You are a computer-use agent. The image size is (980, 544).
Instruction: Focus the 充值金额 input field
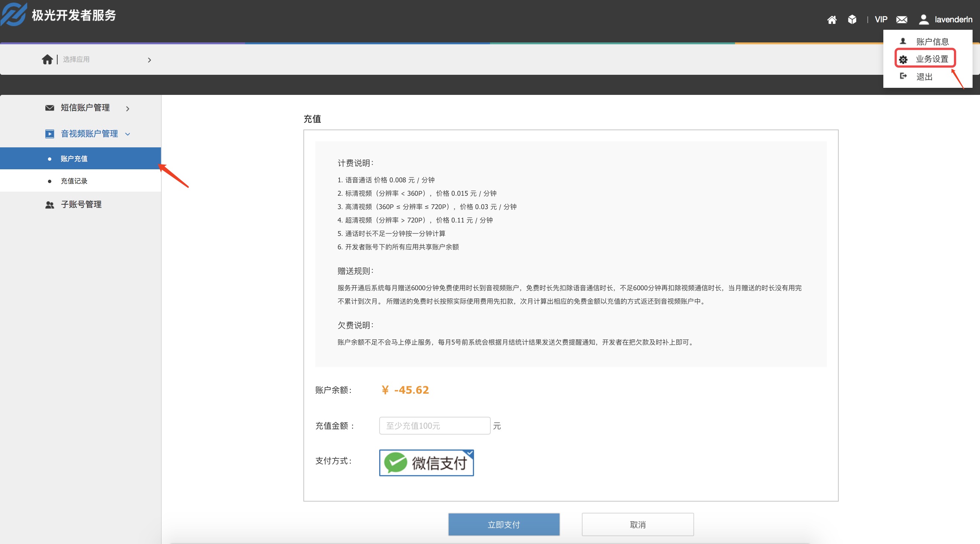tap(434, 426)
